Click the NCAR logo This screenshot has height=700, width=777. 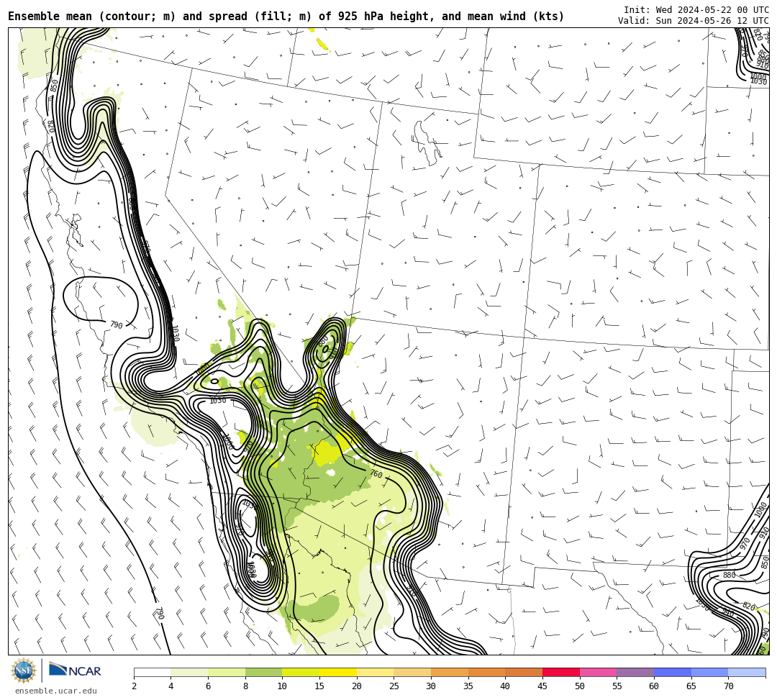75,671
